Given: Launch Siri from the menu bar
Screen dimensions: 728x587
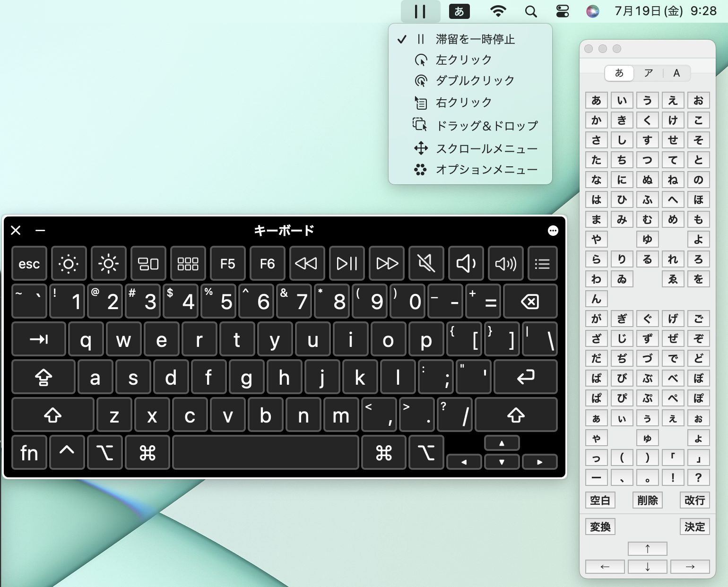Looking at the screenshot, I should tap(593, 11).
